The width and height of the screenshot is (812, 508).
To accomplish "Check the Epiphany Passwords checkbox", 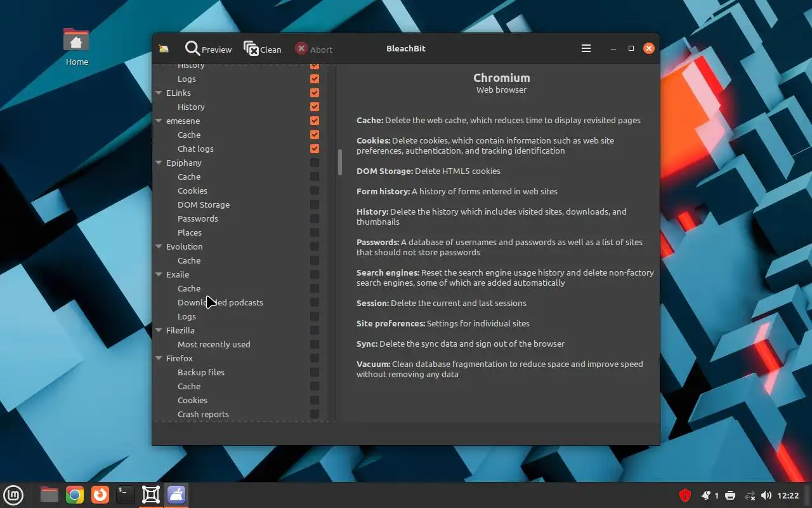I will (x=315, y=218).
